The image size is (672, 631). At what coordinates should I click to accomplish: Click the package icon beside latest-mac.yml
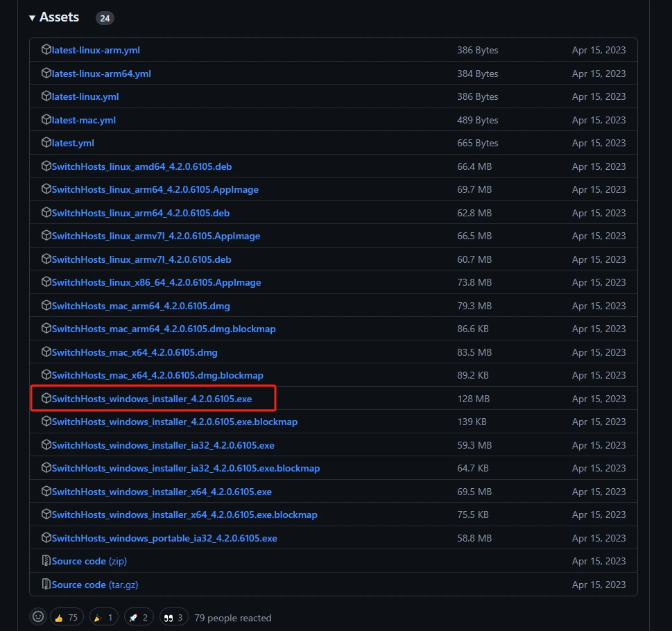(x=46, y=119)
